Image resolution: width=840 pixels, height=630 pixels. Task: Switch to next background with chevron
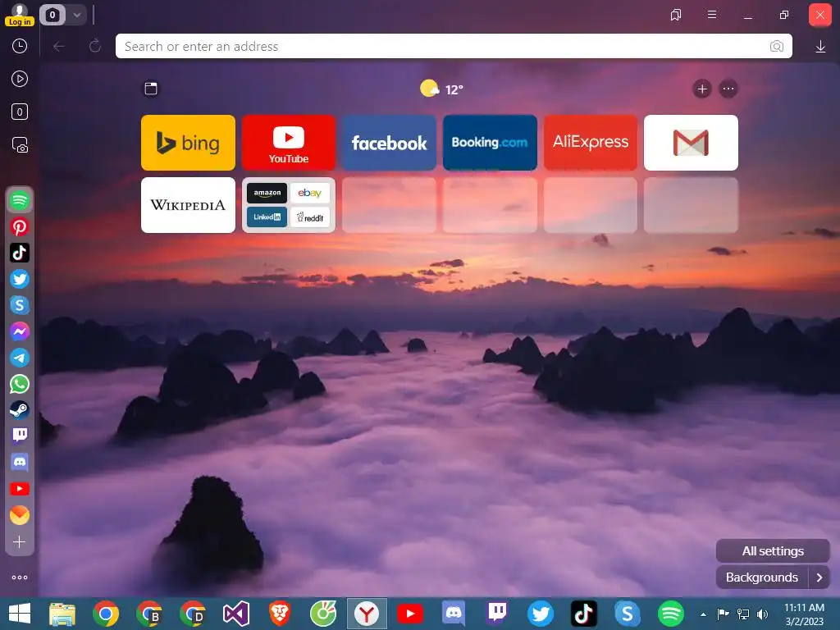819,577
